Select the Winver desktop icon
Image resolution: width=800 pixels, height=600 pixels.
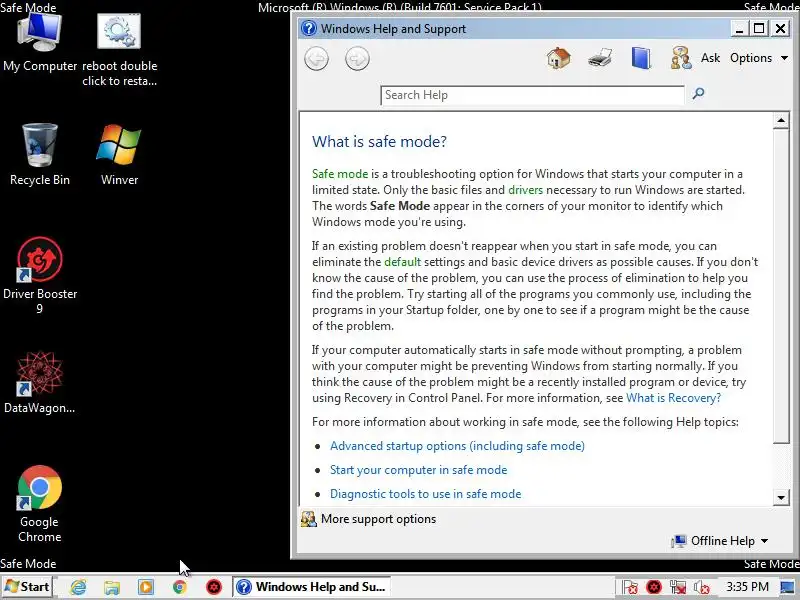(119, 155)
